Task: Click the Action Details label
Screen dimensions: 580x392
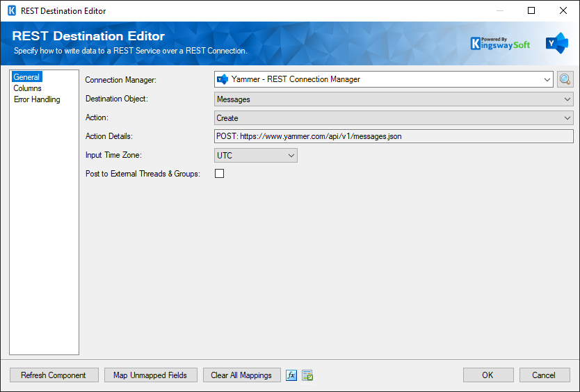Action: [108, 136]
